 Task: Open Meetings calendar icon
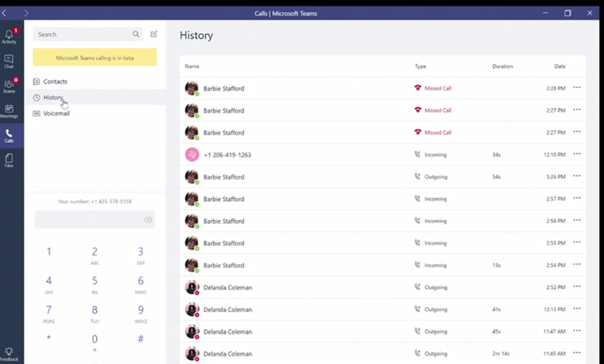pos(9,111)
